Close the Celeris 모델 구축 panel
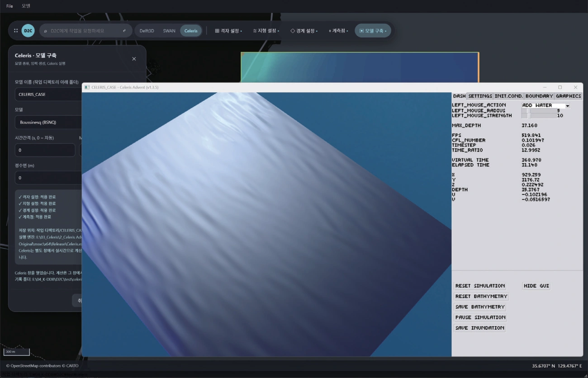The height and width of the screenshot is (378, 588). [x=134, y=59]
